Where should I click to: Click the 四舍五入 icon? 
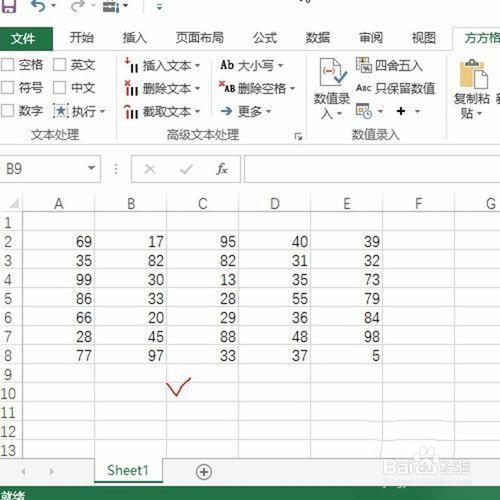click(x=364, y=65)
